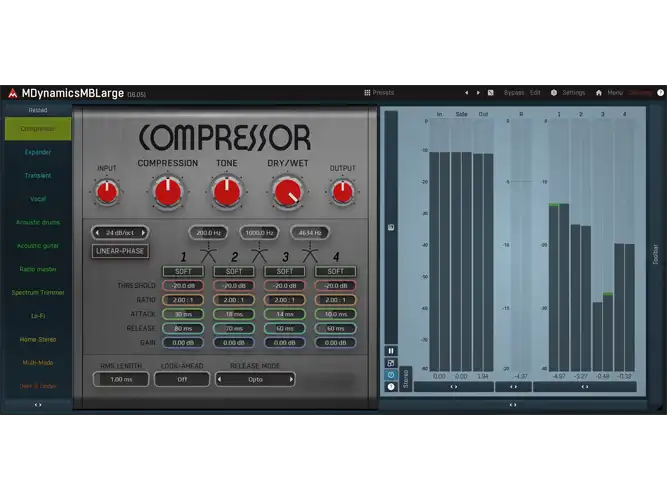Toggle the meter power icon

pos(391,375)
